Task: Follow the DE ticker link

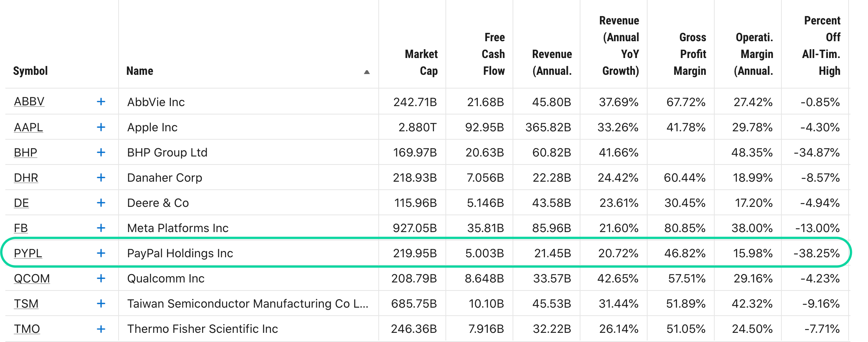Action: tap(21, 202)
